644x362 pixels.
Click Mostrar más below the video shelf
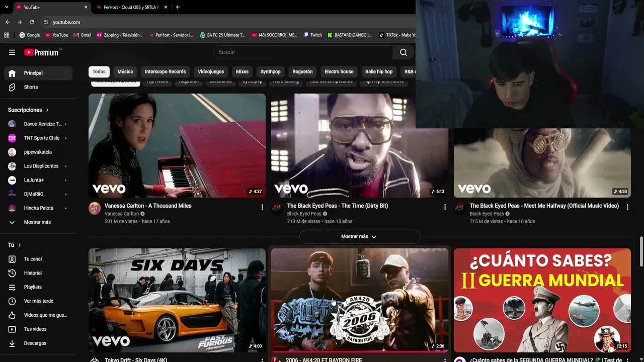click(x=359, y=237)
